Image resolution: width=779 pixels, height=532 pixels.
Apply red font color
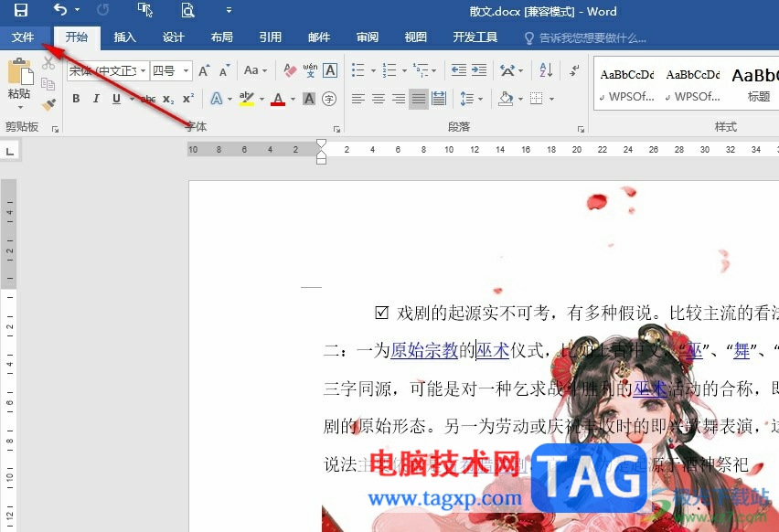pos(278,99)
